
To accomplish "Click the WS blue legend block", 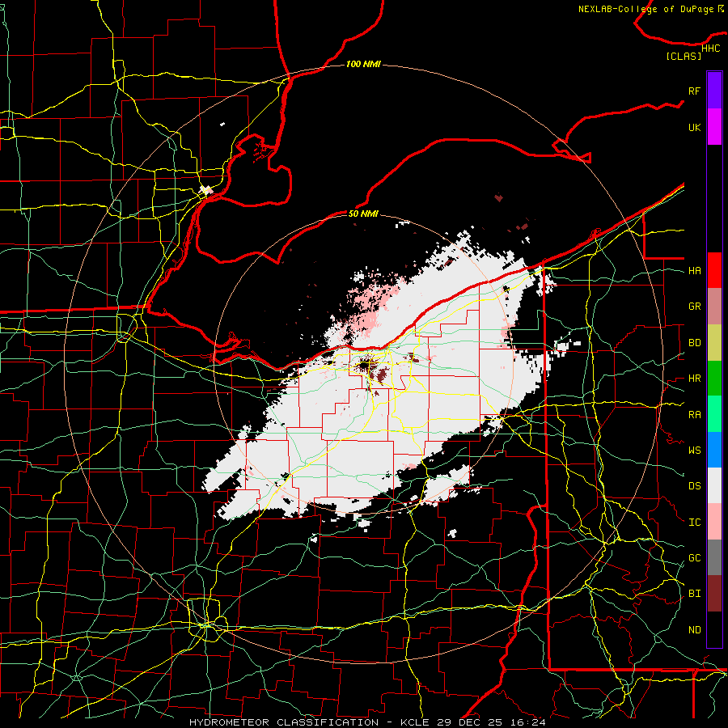I will point(714,450).
